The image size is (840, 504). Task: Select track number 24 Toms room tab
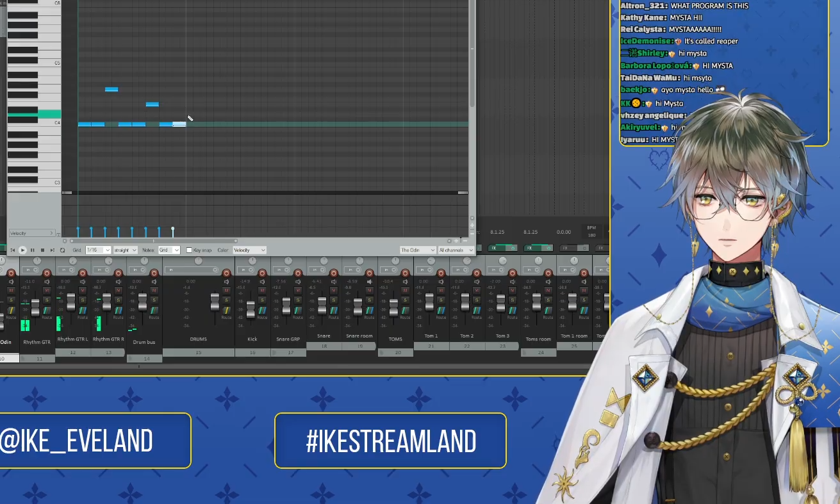point(538,352)
